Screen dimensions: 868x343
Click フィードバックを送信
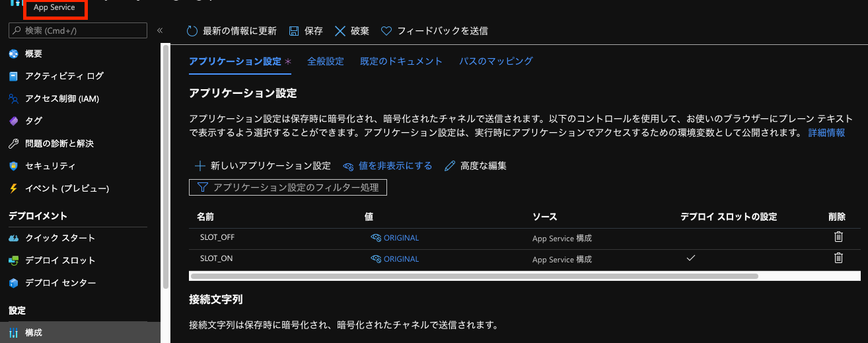pos(435,31)
